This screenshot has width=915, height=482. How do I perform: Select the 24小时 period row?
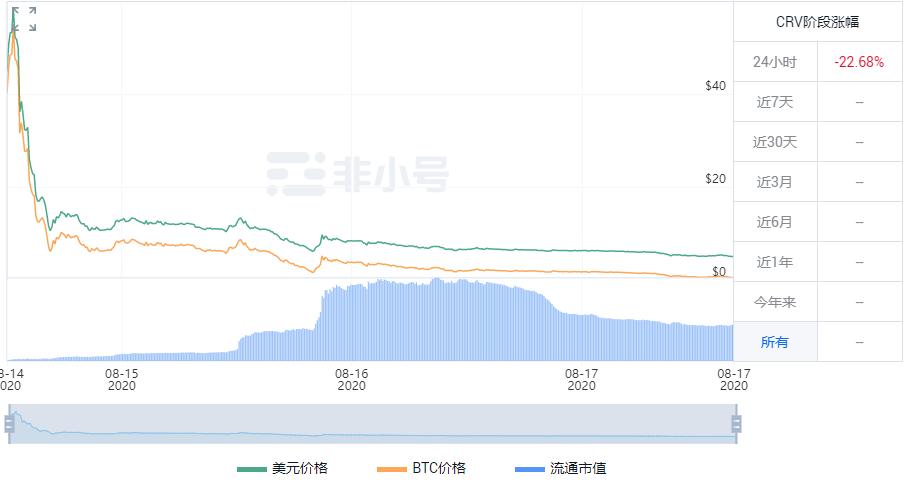click(775, 62)
